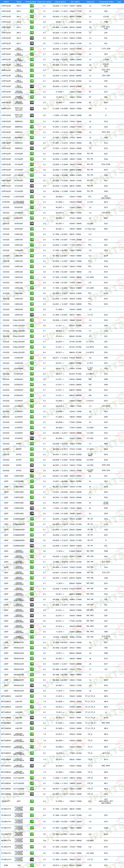Click the Lata produkcji column header
124x868 pixels.
tap(60, 2)
